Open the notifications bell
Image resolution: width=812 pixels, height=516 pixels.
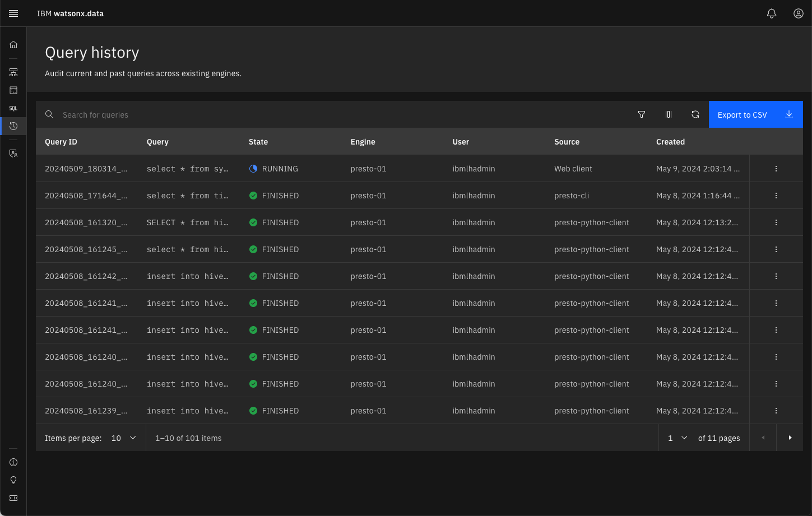[x=772, y=13]
